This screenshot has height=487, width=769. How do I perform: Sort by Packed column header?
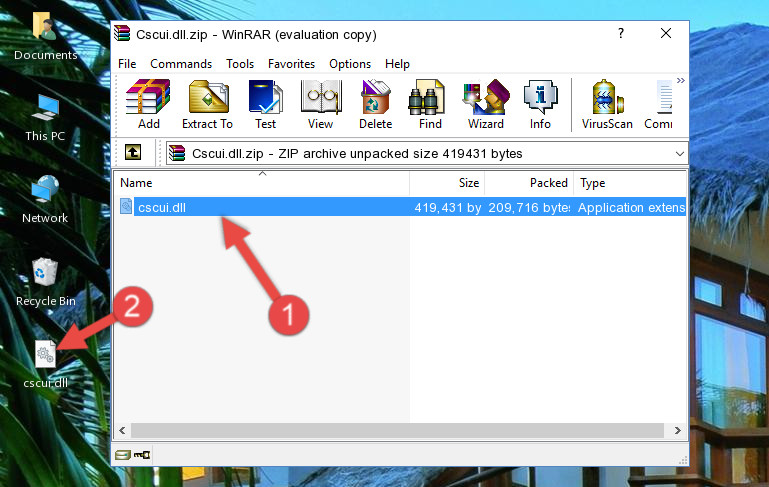(x=529, y=183)
